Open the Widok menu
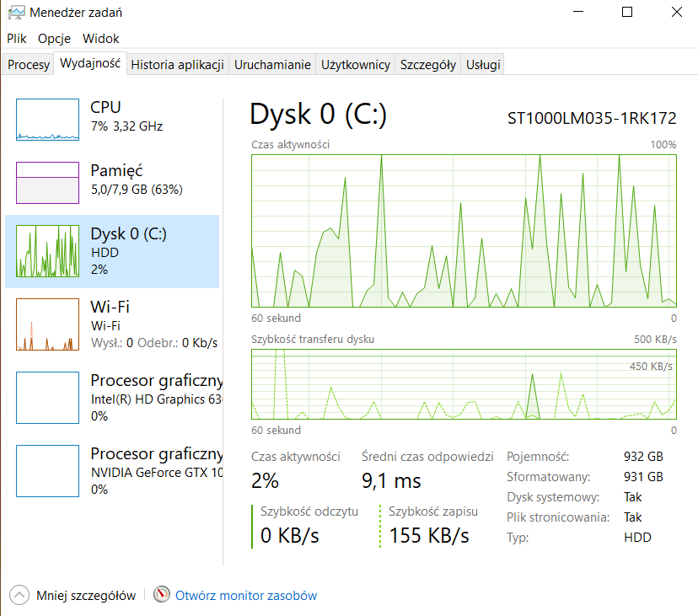The image size is (698, 616). pyautogui.click(x=100, y=39)
